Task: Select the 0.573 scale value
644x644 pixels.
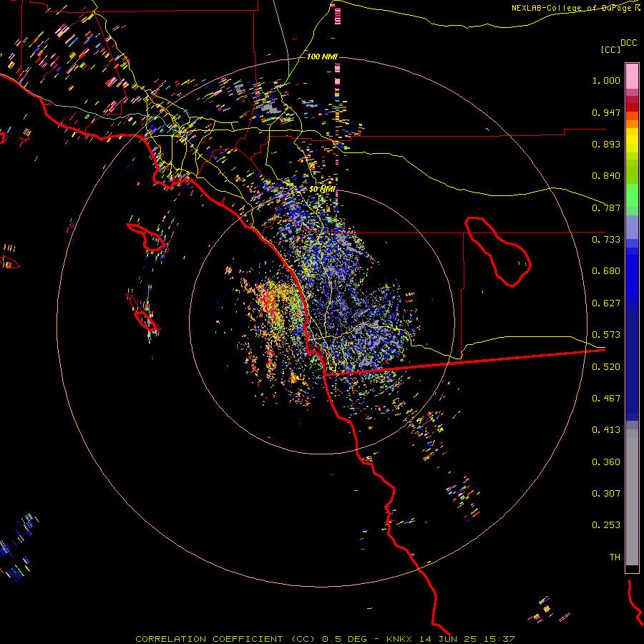Action: tap(606, 335)
